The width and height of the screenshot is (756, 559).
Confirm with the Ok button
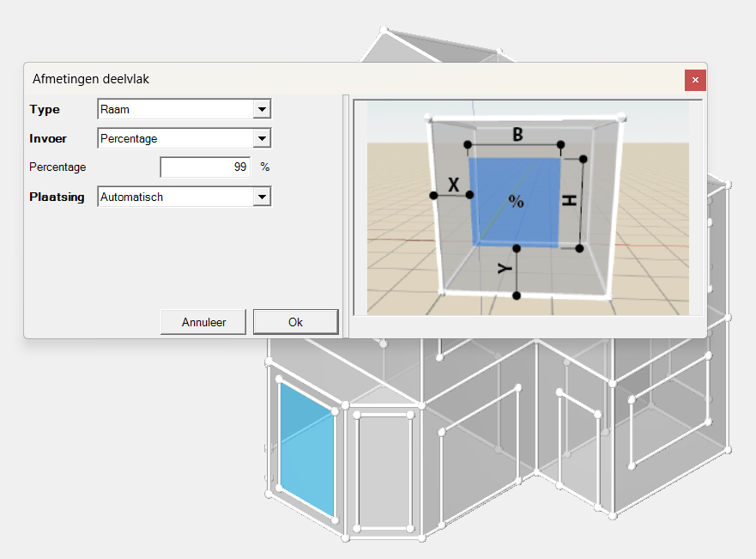coord(295,322)
